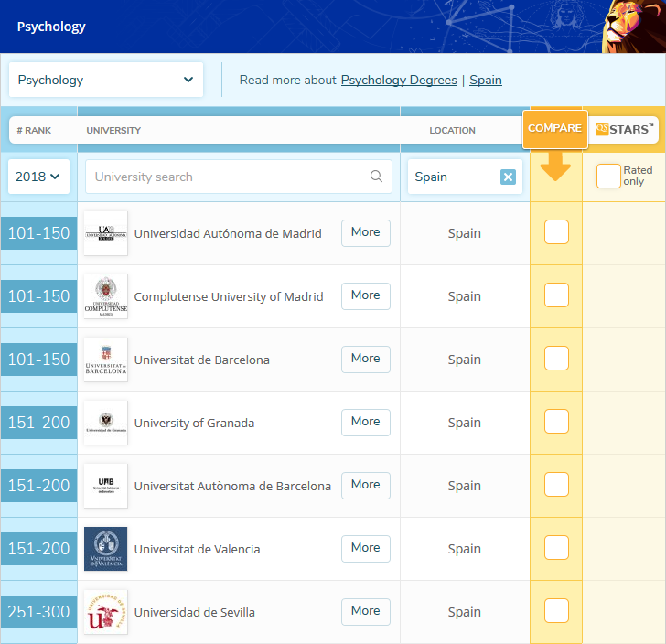Click More for Universidad Autónoma de Madrid
The height and width of the screenshot is (644, 666).
click(366, 232)
